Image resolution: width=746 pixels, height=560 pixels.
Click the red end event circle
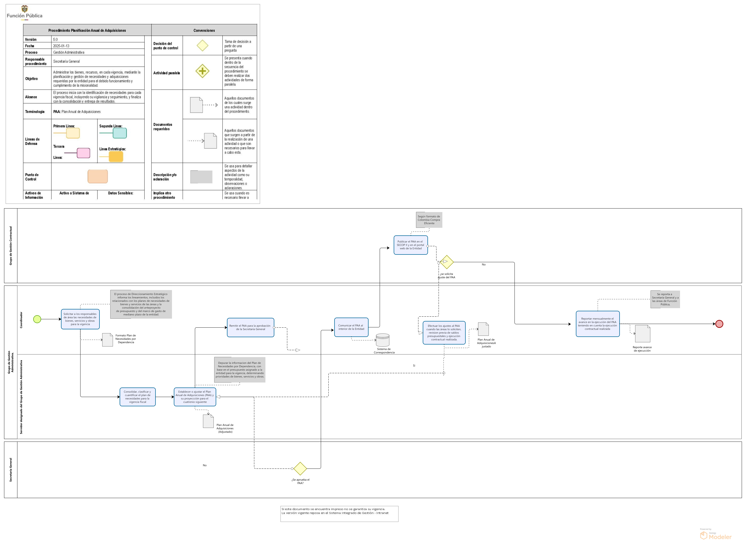pos(719,324)
